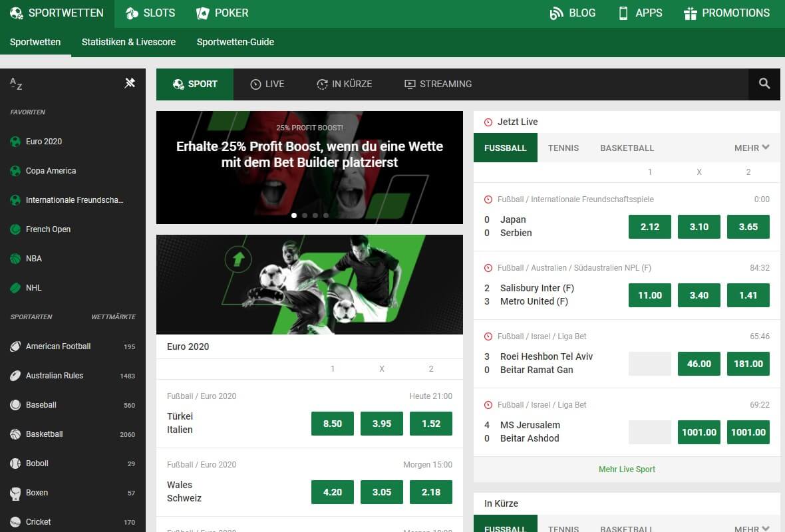Expand the MEHR dropdown in Jetzt Live

click(752, 148)
